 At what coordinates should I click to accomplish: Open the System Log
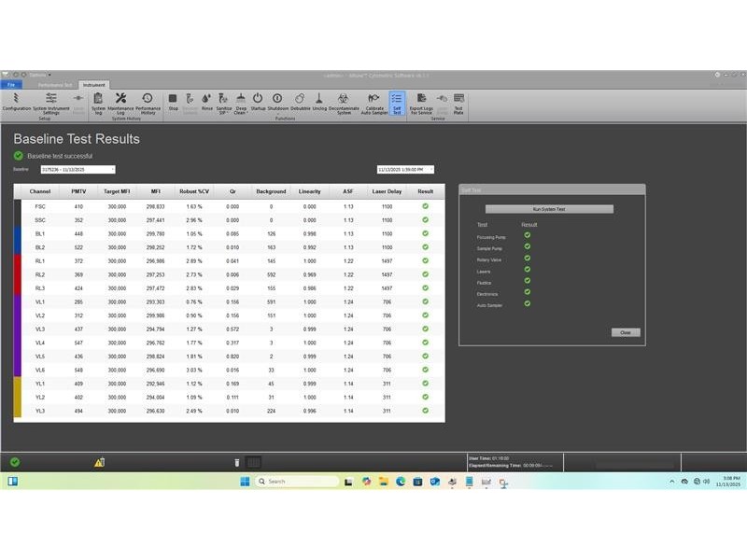98,101
